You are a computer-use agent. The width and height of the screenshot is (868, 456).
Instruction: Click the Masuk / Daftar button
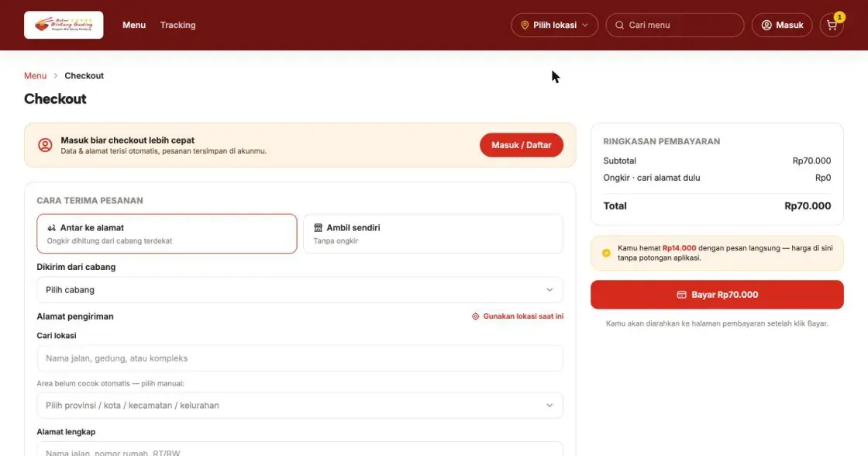click(x=522, y=145)
